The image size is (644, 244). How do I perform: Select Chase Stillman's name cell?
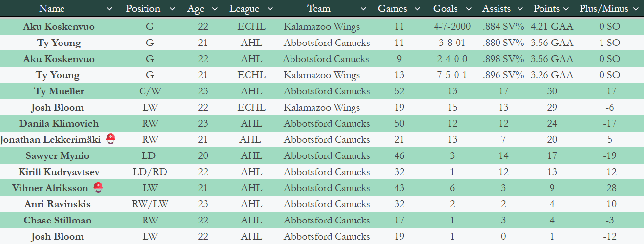58,221
